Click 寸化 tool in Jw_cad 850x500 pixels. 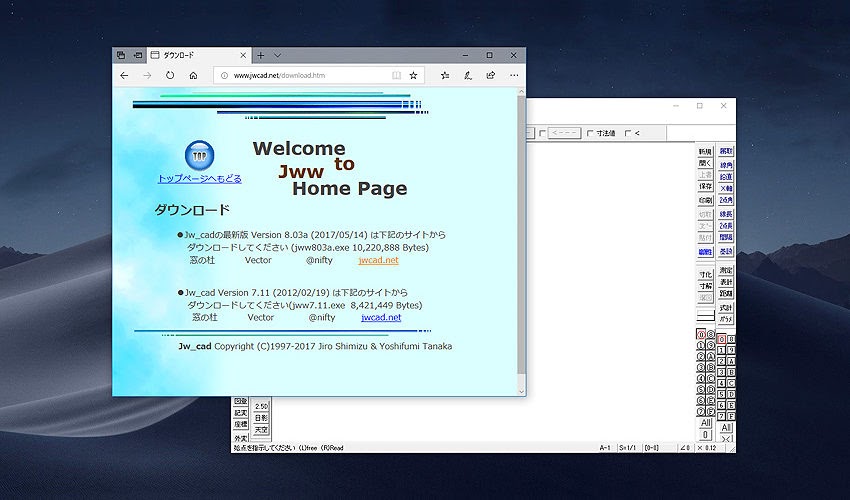coord(705,274)
